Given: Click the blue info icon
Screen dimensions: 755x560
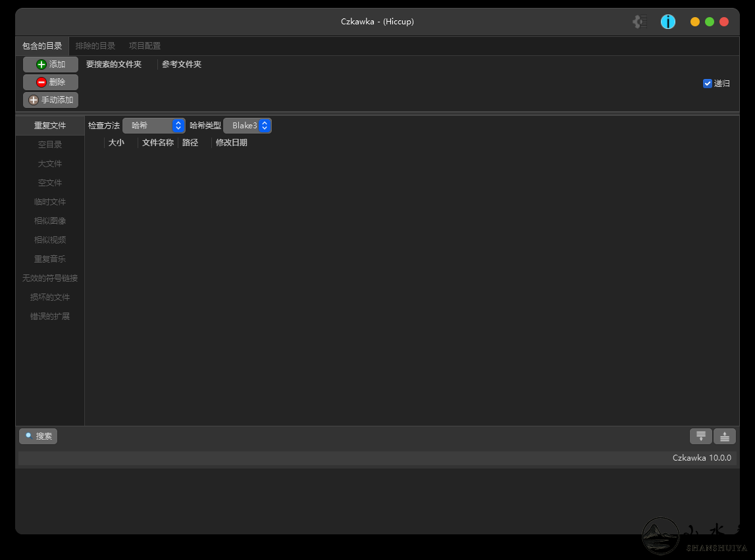Looking at the screenshot, I should tap(668, 22).
